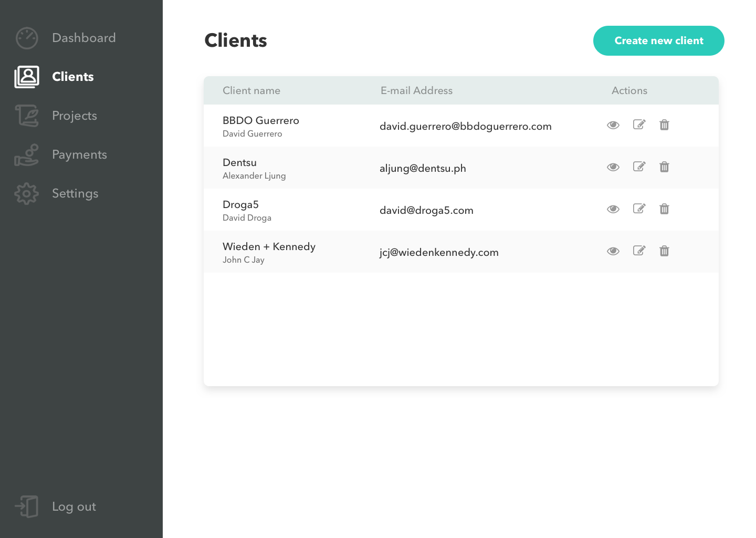The width and height of the screenshot is (756, 538).
Task: Select the Droga5 client name
Action: [240, 205]
